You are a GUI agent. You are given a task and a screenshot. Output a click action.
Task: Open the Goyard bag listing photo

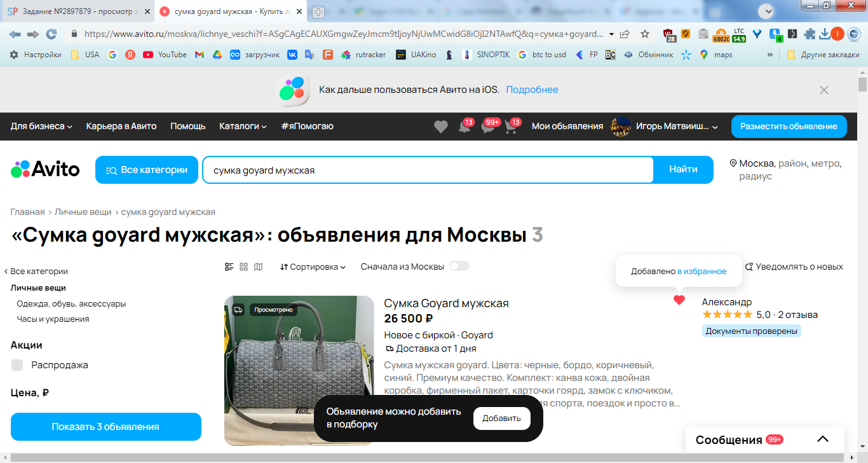[299, 371]
